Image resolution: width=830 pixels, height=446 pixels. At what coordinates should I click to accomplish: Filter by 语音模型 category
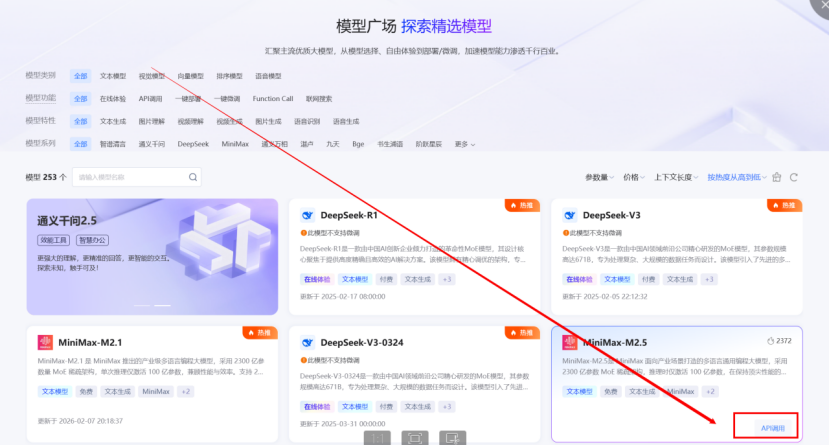(x=268, y=76)
